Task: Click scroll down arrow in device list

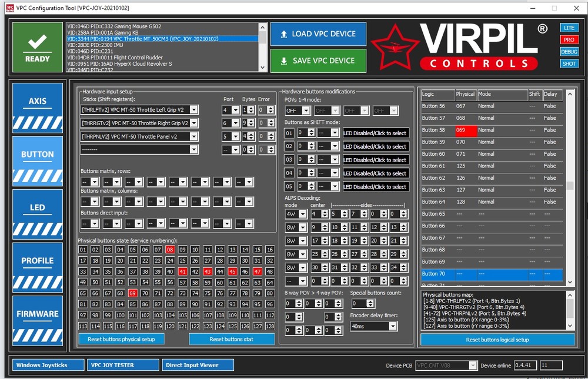Action: (x=262, y=68)
